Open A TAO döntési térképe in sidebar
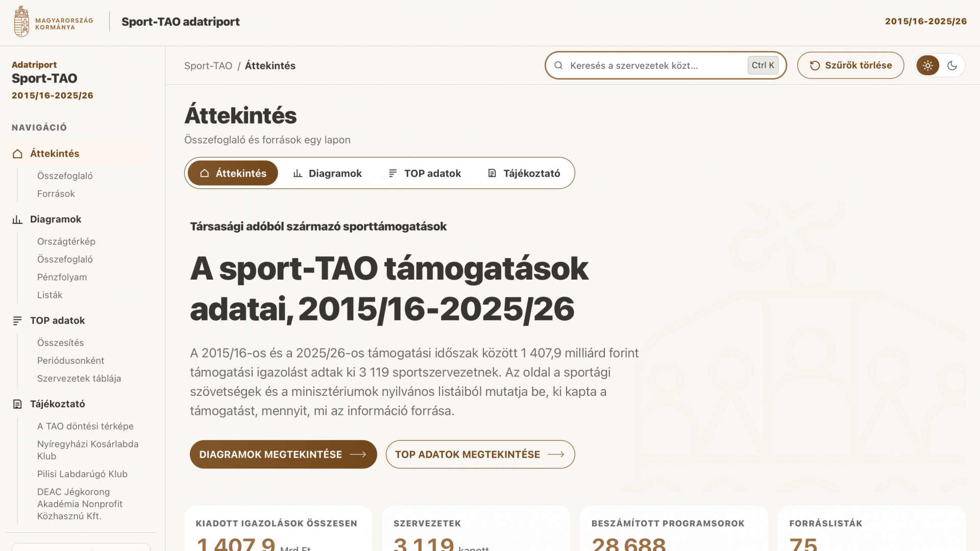The height and width of the screenshot is (551, 980). 85,426
